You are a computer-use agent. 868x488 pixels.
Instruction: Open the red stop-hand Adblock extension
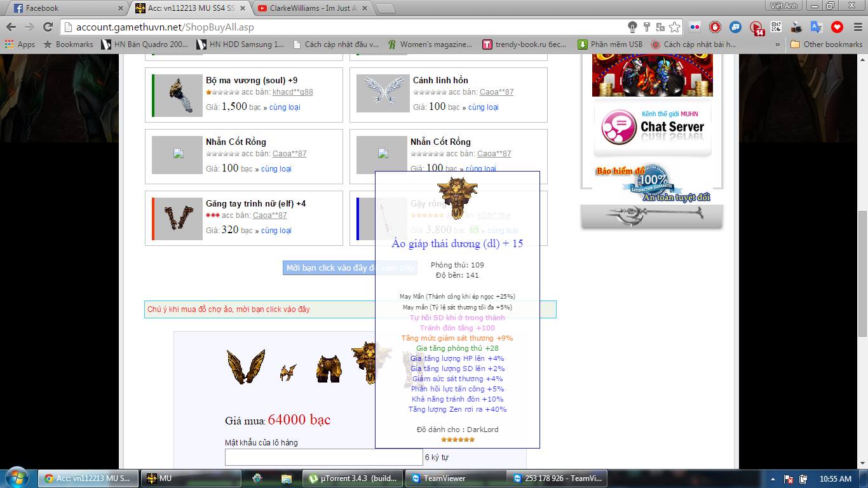tap(715, 27)
